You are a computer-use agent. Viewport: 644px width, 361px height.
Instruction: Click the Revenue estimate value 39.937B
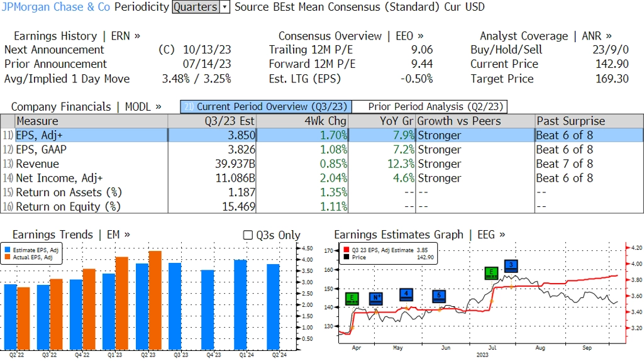[x=235, y=164]
